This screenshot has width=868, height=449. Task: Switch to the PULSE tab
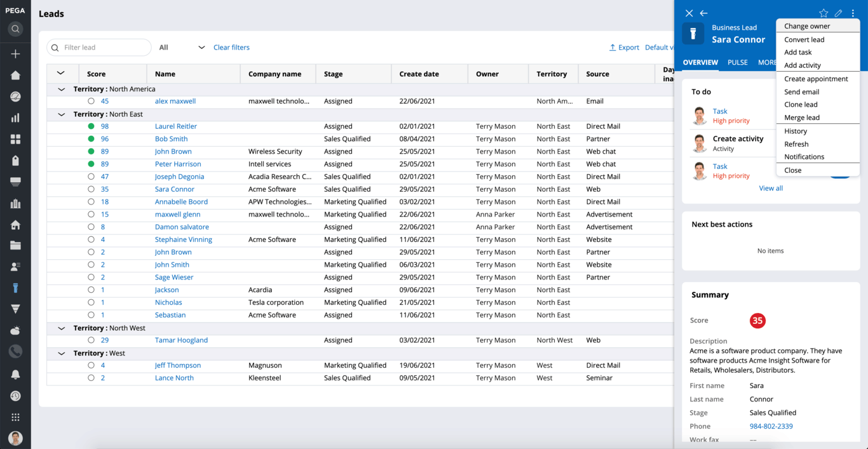coord(737,62)
